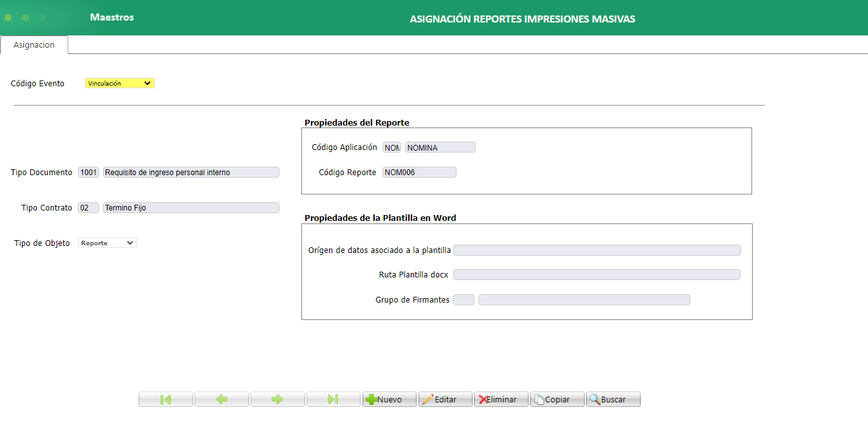Click the Código Reporte field NOM006
The image size is (868, 423).
click(x=419, y=172)
